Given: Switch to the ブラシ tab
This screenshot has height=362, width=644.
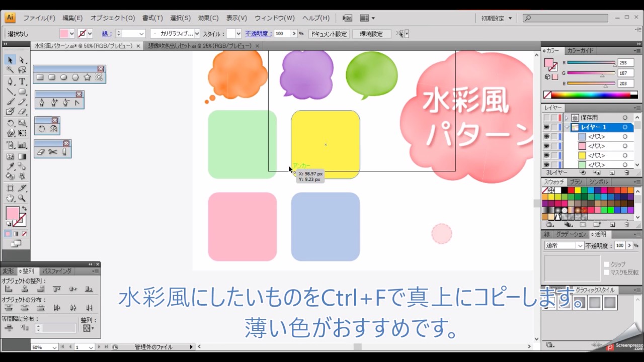Looking at the screenshot, I should (576, 182).
